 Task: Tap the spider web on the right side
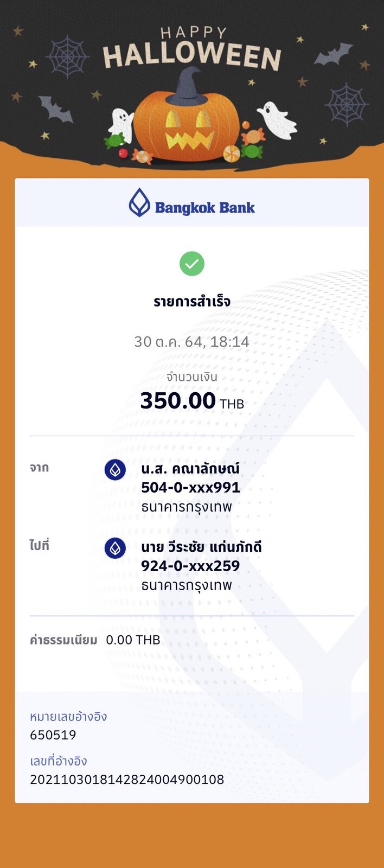point(347,104)
